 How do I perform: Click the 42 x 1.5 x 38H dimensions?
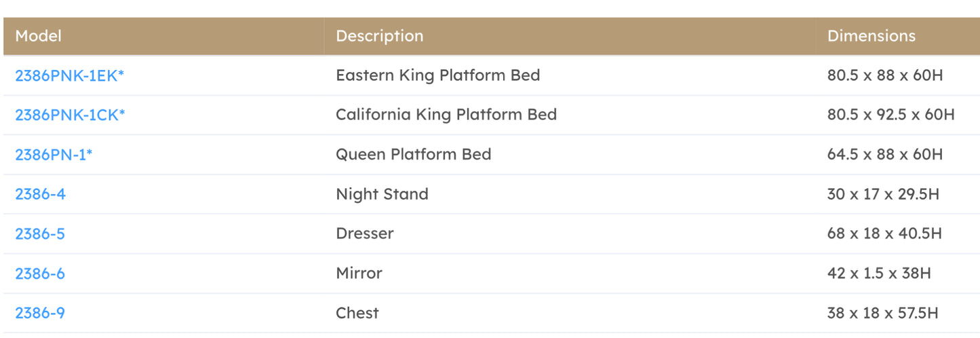879,274
